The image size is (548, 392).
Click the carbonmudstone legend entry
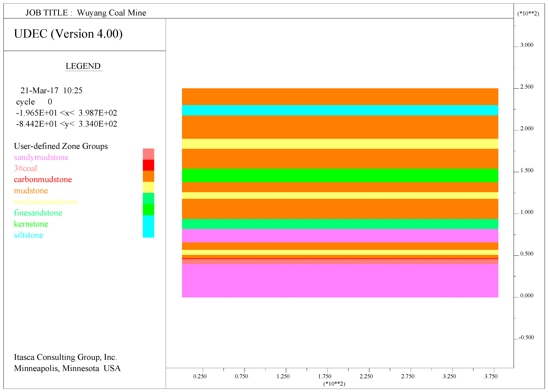coord(43,180)
